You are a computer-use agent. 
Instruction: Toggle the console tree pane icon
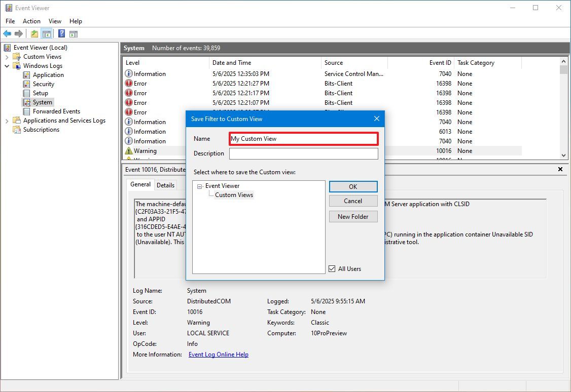pos(46,33)
